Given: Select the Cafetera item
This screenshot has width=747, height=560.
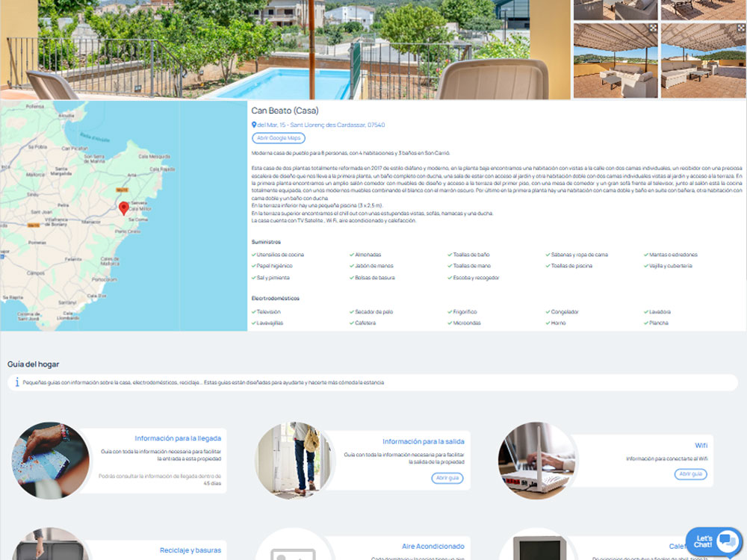Looking at the screenshot, I should pos(362,323).
